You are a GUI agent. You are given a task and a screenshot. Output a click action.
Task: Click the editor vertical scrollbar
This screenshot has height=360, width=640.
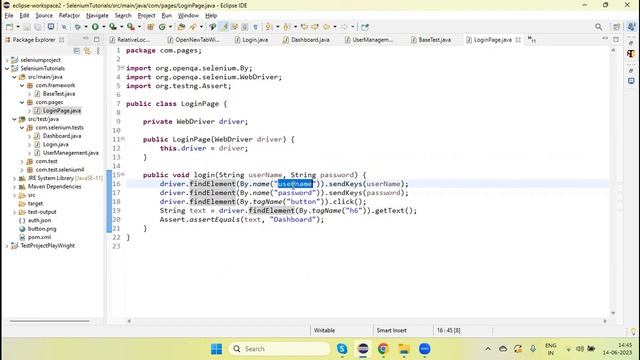point(613,182)
